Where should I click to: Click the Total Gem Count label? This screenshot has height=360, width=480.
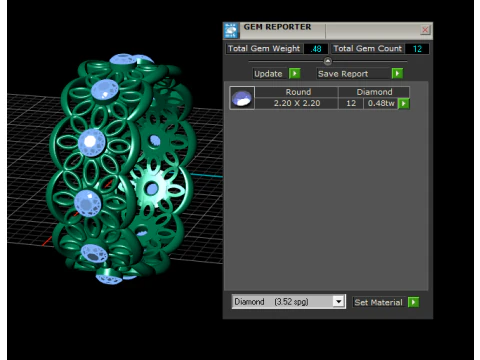pos(368,49)
